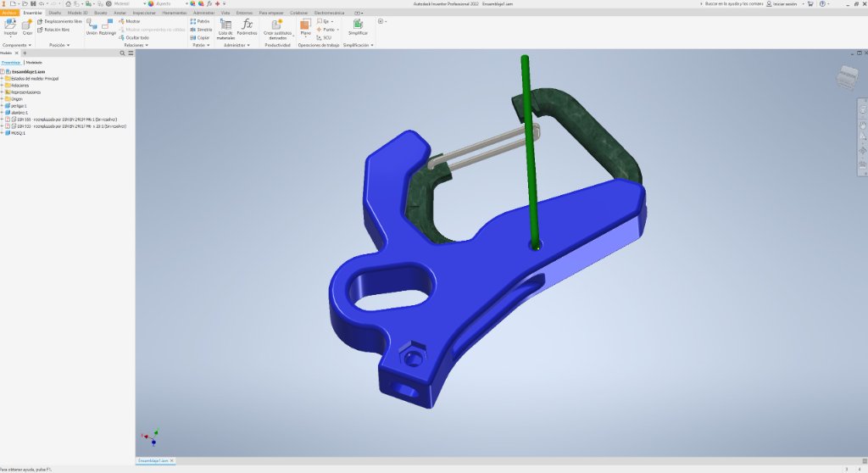Open the Archivo menu

9,13
